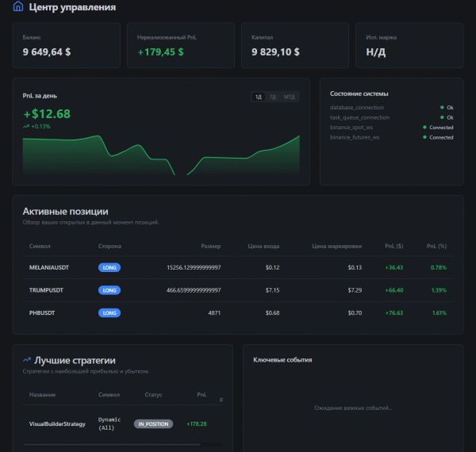Click the size value 15256.129999999997
This screenshot has height=452, width=476.
[194, 267]
